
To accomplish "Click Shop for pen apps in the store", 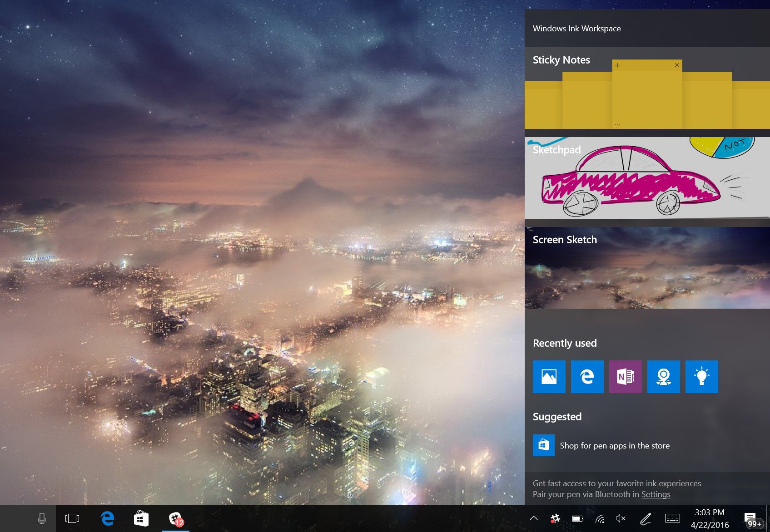I will 615,446.
